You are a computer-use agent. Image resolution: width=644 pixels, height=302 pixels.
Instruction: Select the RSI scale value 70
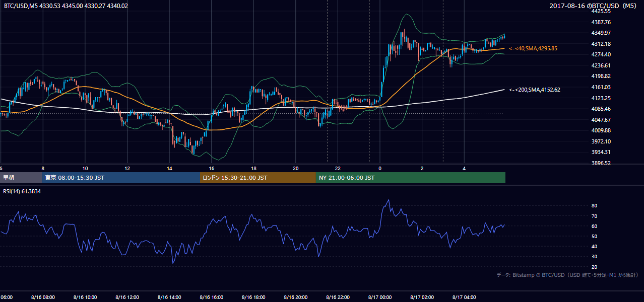click(x=594, y=216)
